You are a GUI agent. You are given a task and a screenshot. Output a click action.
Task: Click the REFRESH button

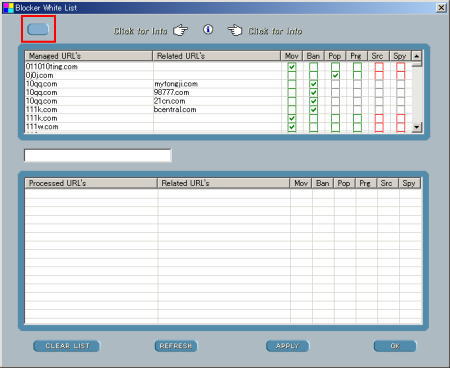pos(176,346)
